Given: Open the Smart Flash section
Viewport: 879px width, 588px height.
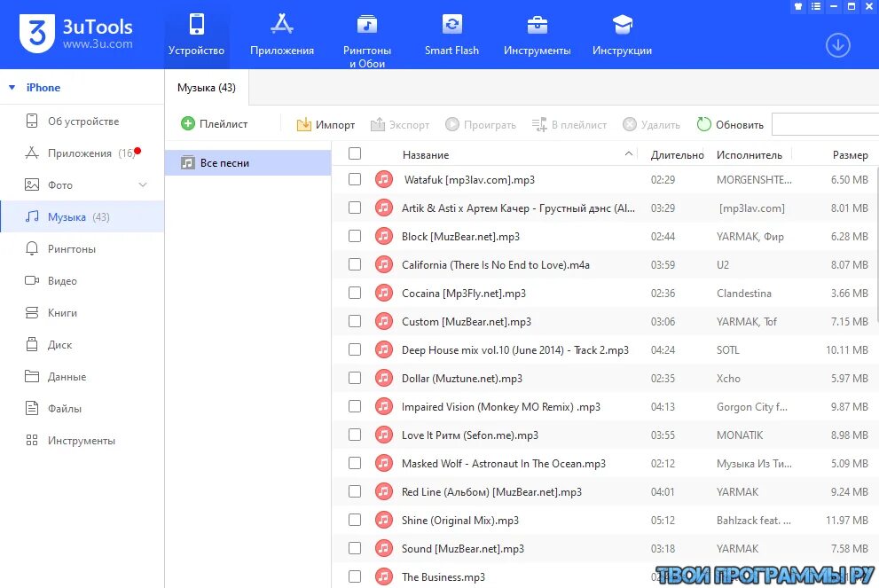Looking at the screenshot, I should [x=451, y=35].
